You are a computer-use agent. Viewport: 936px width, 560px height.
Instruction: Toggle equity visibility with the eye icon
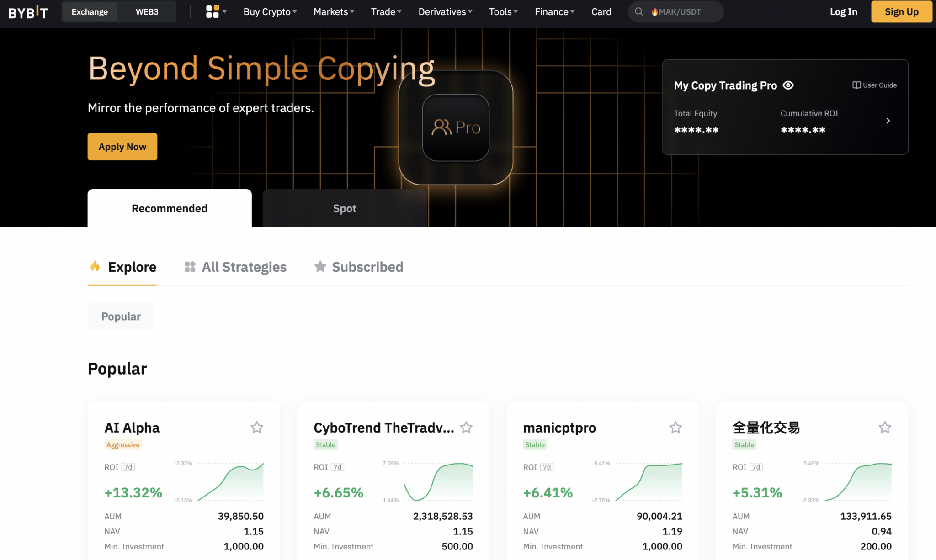click(x=788, y=85)
